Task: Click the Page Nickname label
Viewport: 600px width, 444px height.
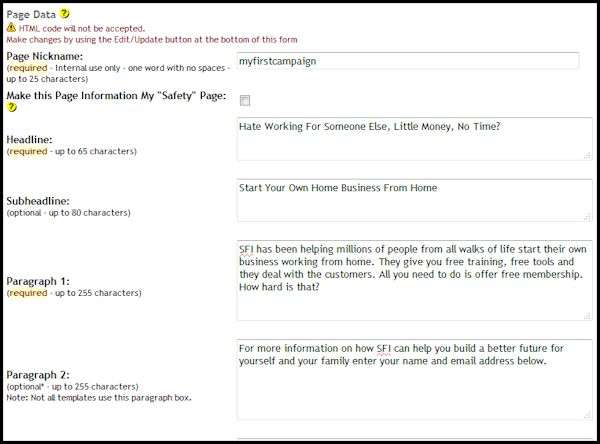Action: pos(45,56)
